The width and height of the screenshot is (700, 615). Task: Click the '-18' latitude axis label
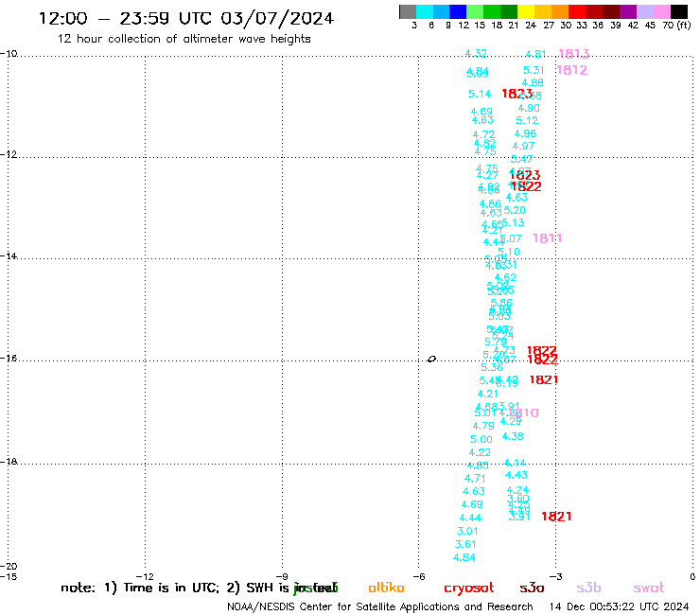pyautogui.click(x=8, y=462)
